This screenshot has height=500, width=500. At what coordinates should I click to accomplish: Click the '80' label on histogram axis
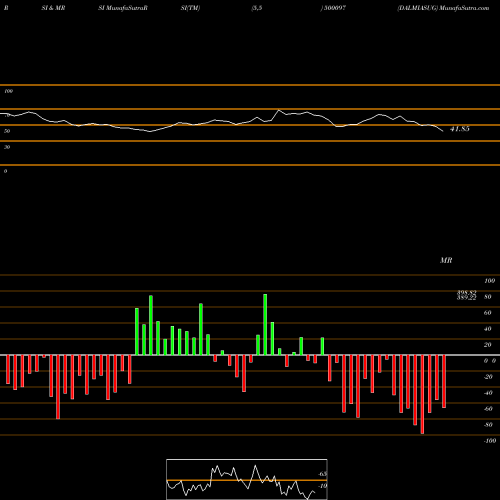coord(487,297)
